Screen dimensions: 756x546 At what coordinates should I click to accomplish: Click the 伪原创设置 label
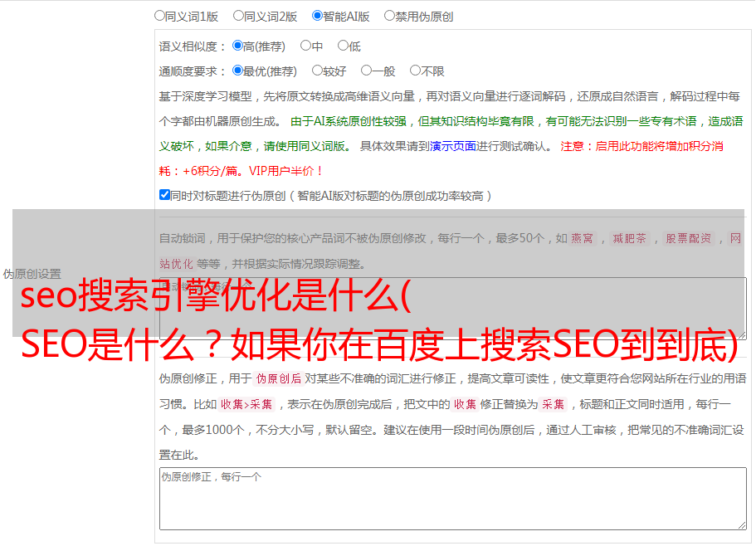32,274
